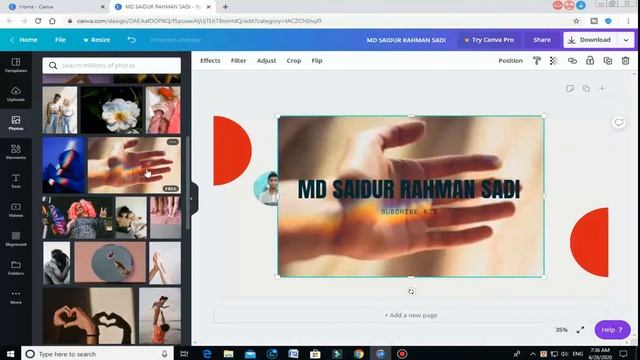Select the Photos sidebar panel
This screenshot has height=360, width=640.
[x=16, y=123]
